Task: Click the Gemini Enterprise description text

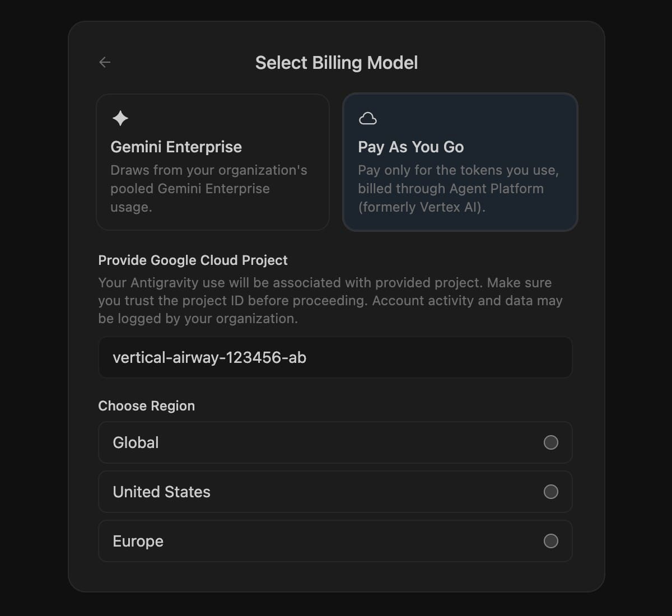Action: click(x=208, y=189)
